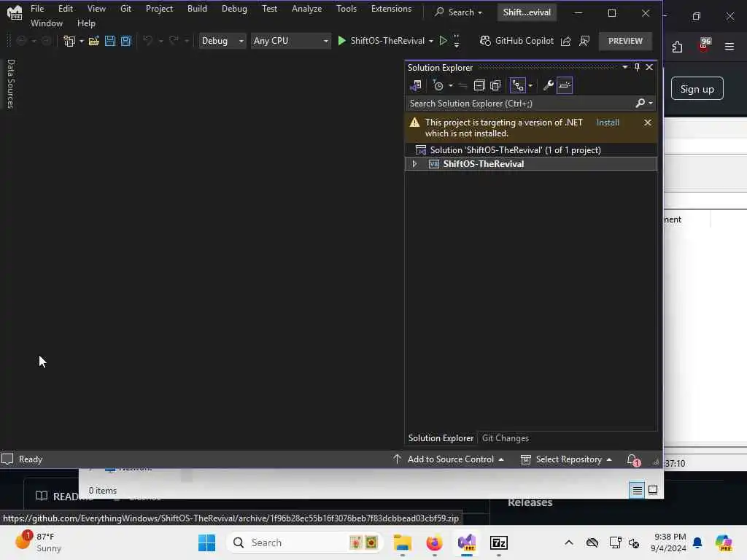
Task: Open the notifications bell in the status bar
Action: pos(632,460)
